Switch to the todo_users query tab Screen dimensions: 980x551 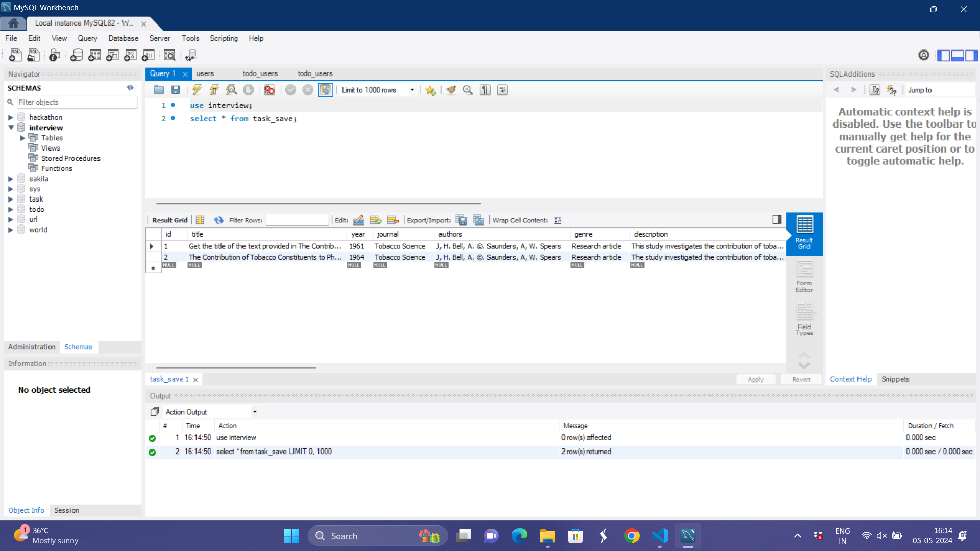tap(260, 73)
